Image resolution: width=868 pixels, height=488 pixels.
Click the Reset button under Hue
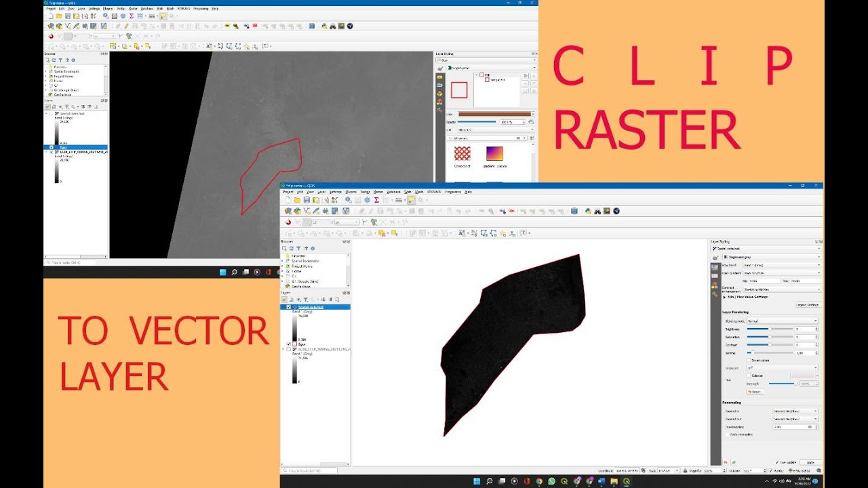(x=755, y=392)
